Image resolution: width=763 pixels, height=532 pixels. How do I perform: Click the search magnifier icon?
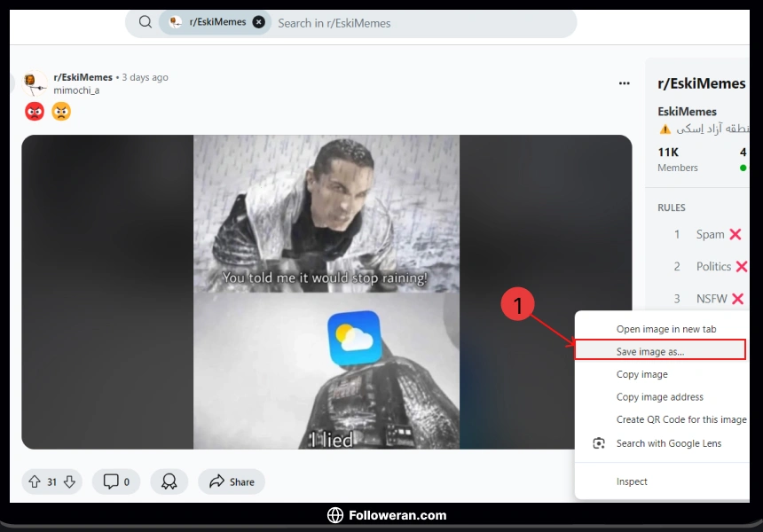(144, 22)
